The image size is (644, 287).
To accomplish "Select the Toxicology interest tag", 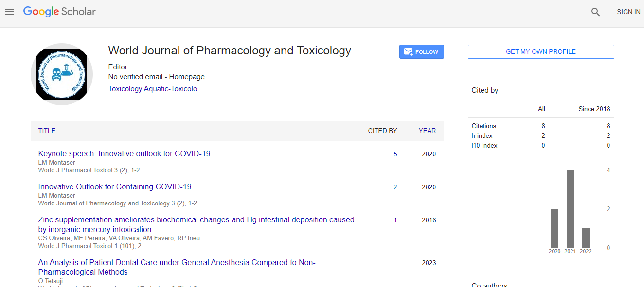I will click(x=125, y=89).
